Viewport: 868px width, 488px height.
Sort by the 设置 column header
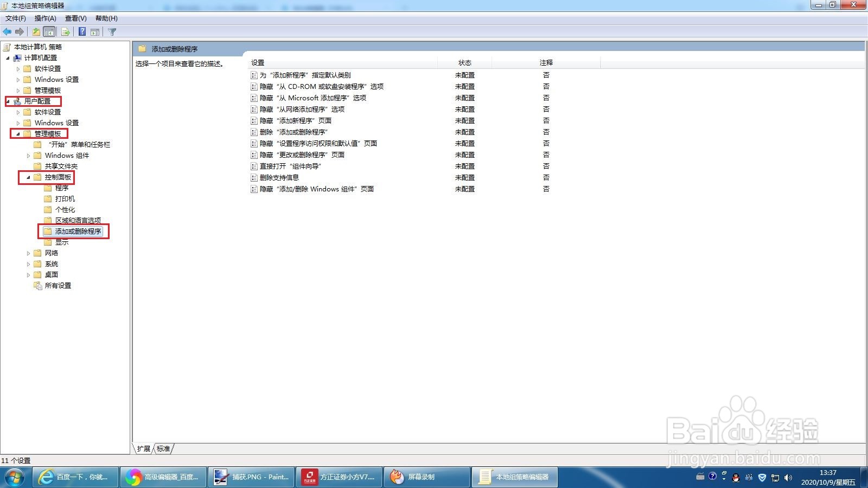[x=342, y=63]
